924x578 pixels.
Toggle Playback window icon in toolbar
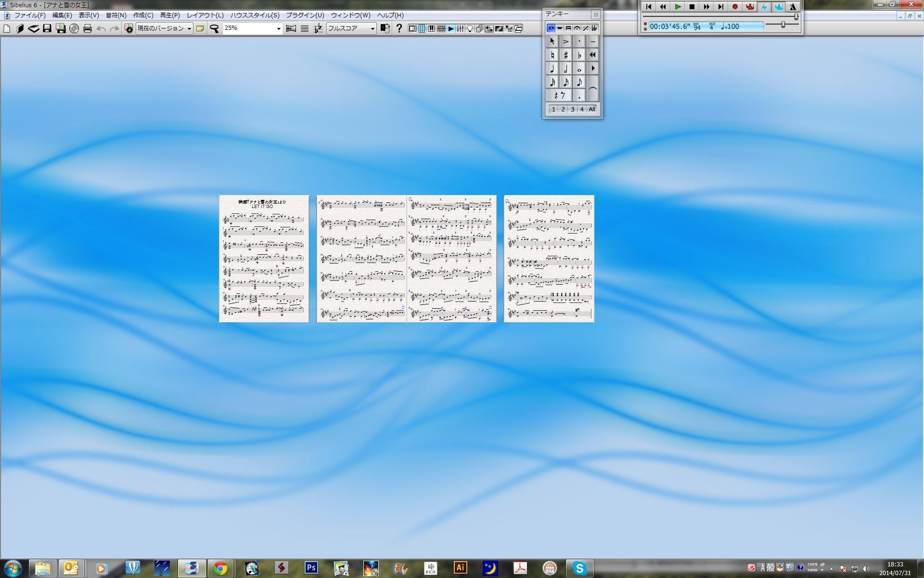pos(450,28)
